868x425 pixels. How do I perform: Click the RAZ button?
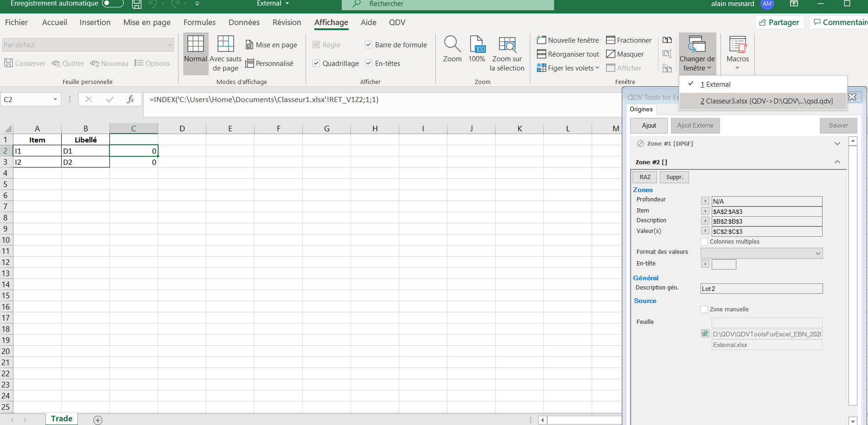[x=645, y=177]
